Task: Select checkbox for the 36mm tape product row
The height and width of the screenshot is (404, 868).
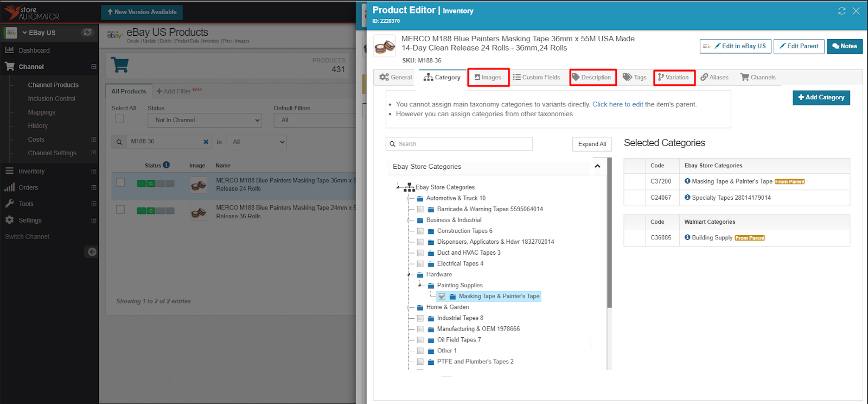Action: click(x=120, y=182)
